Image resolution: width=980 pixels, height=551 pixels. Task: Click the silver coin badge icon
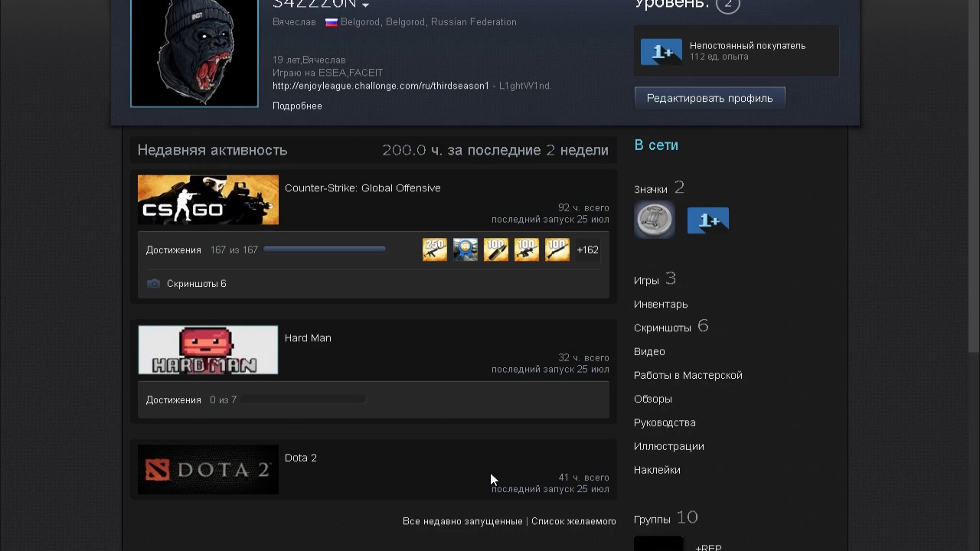655,220
